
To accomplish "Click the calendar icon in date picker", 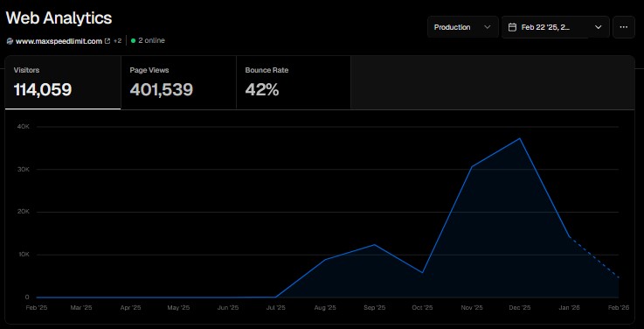I will (512, 27).
